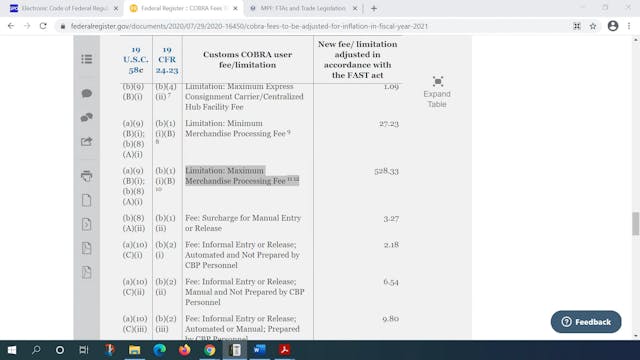
Task: Open Task View on the taskbar
Action: (84, 350)
